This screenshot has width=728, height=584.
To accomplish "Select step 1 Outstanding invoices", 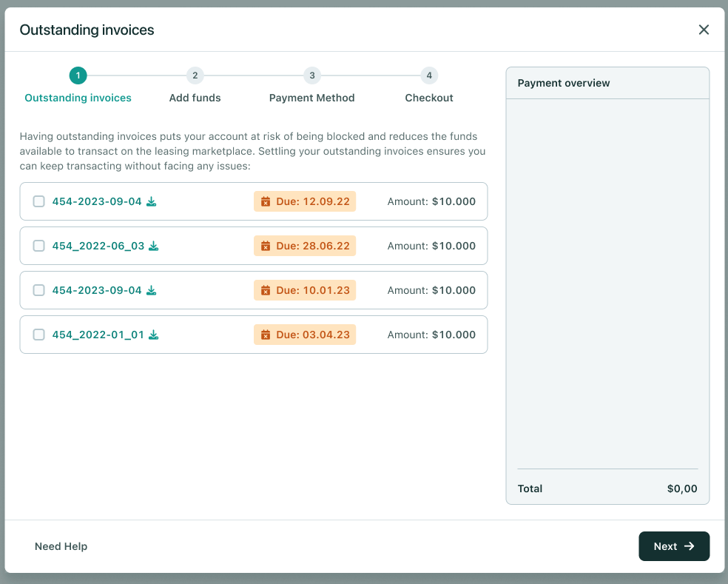I will point(78,75).
